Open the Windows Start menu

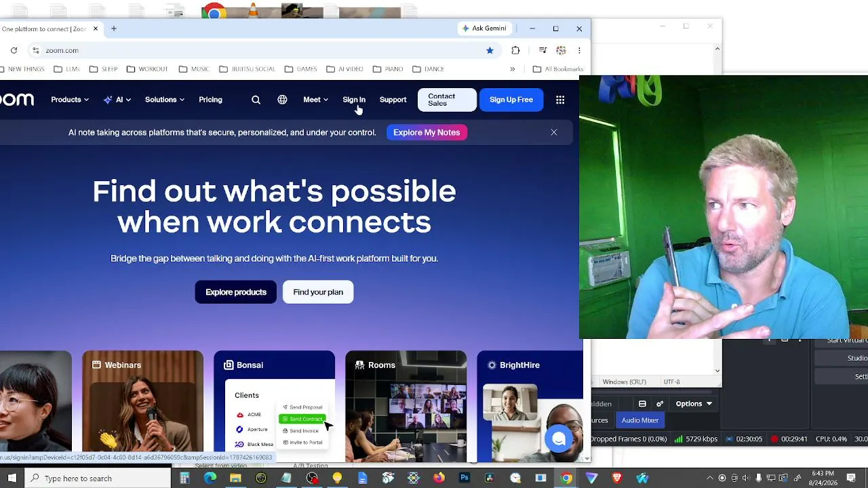tap(12, 478)
